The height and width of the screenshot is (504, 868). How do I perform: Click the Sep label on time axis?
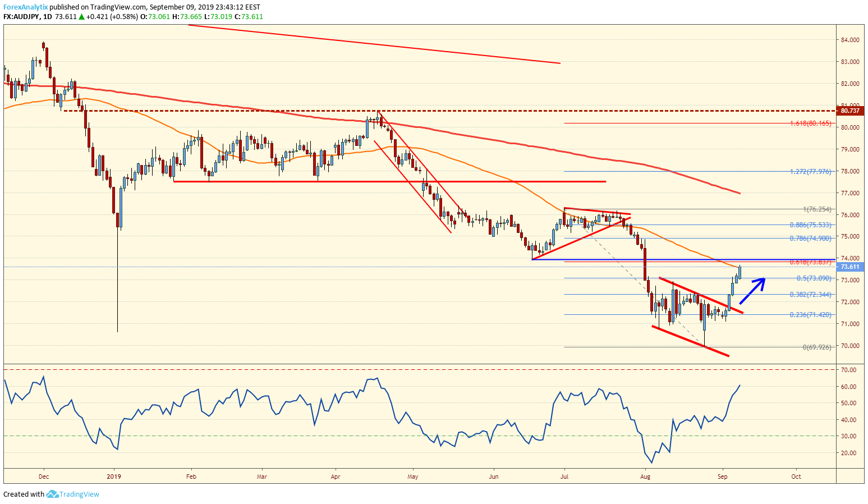[x=723, y=476]
